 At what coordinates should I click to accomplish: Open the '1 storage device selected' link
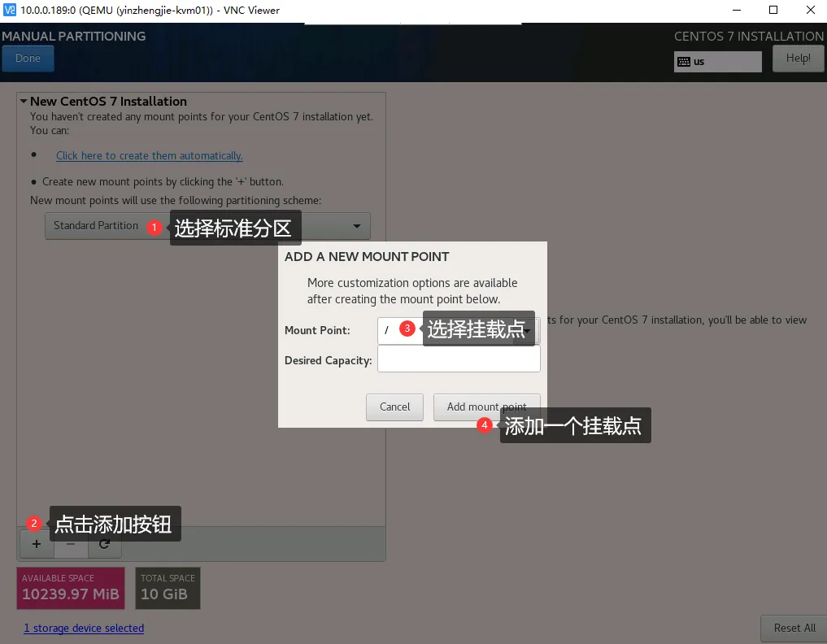84,629
